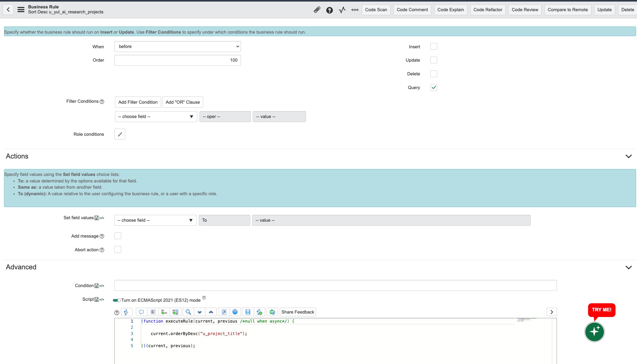Collapse the Advanced section chevron
The width and height of the screenshot is (637, 364).
click(x=629, y=267)
